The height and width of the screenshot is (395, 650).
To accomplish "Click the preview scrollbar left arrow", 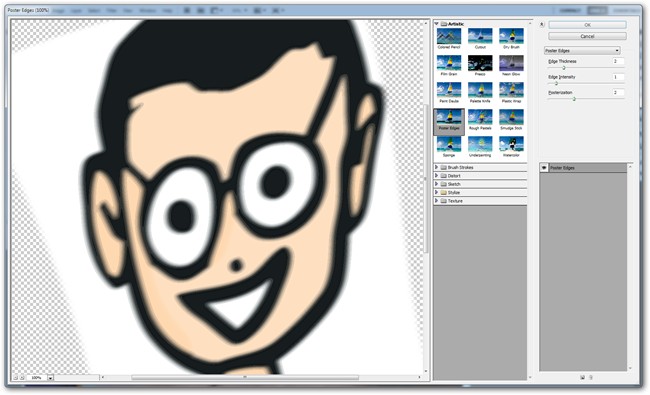I will tap(102, 377).
